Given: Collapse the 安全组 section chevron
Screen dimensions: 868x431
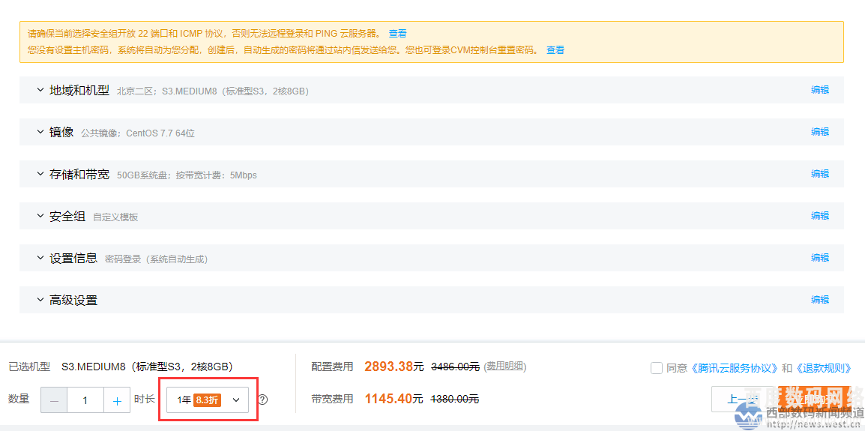Looking at the screenshot, I should 40,216.
